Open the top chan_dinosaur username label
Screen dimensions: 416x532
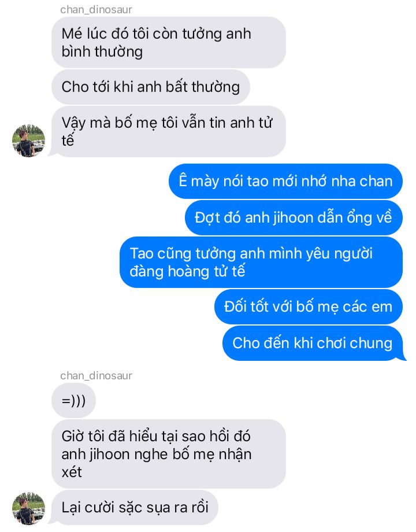pyautogui.click(x=96, y=10)
